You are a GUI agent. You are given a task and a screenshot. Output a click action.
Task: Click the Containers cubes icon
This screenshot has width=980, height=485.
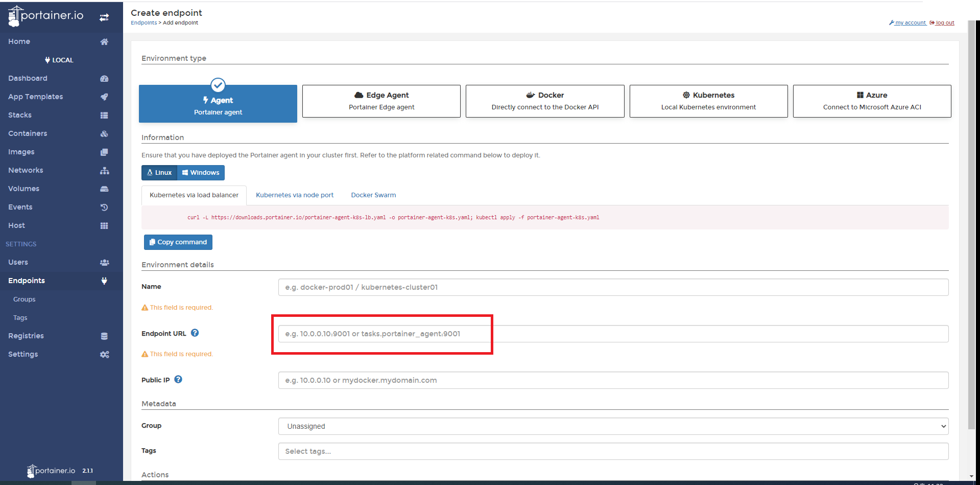[x=104, y=134]
